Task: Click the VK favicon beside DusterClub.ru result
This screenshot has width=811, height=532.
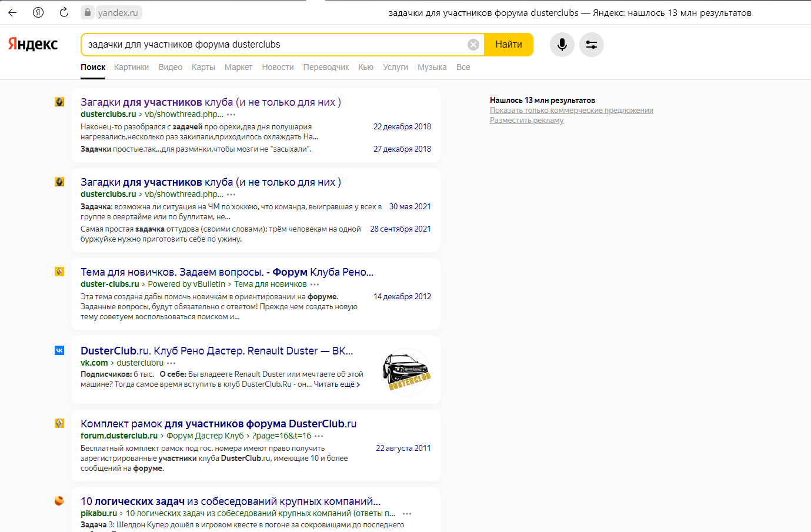Action: (59, 350)
